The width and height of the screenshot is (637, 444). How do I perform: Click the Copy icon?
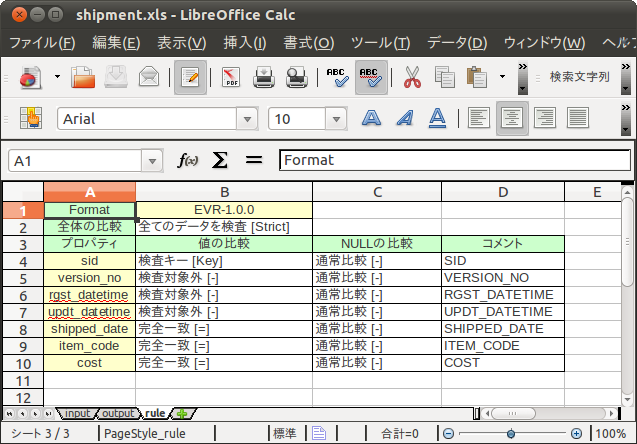click(444, 77)
